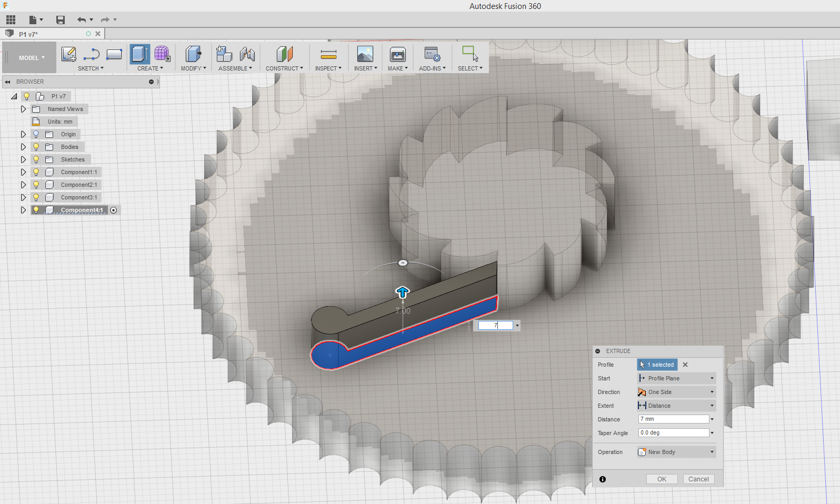Click the Create Form icon
Screen dimensions: 840x504
point(162,54)
